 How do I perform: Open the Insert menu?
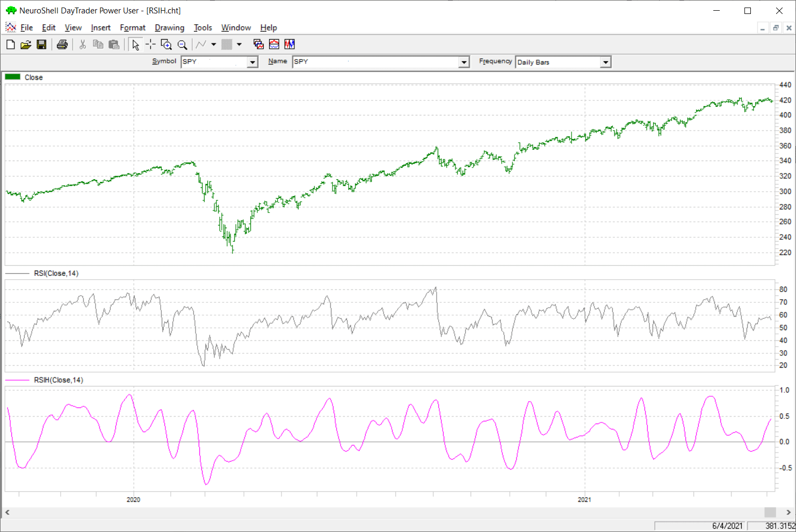point(100,28)
